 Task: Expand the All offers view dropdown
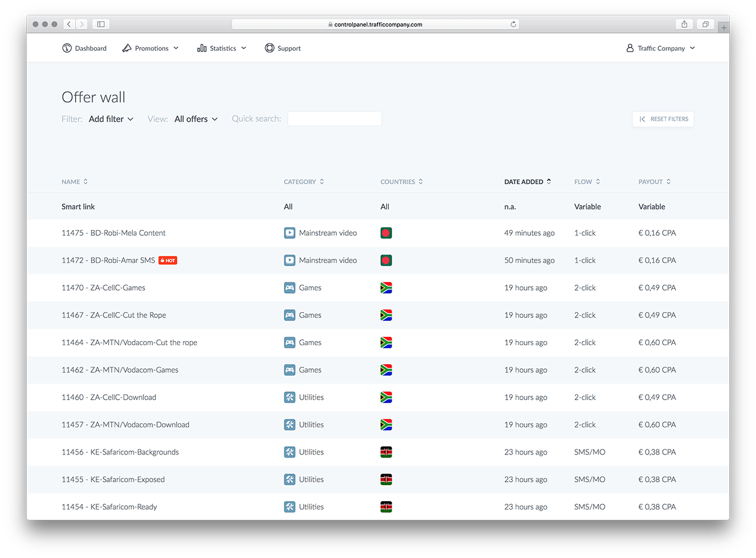click(x=195, y=119)
